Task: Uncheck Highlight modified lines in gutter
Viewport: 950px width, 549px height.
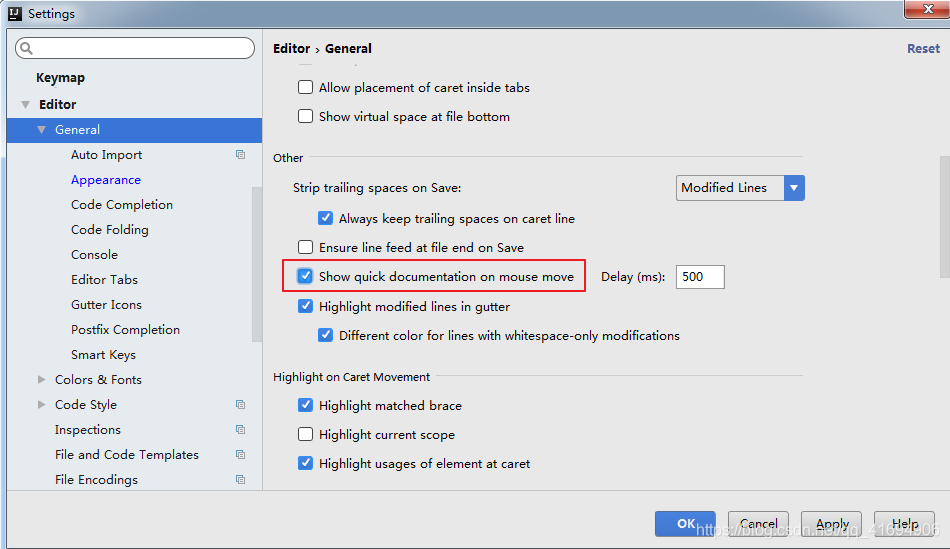Action: point(305,306)
